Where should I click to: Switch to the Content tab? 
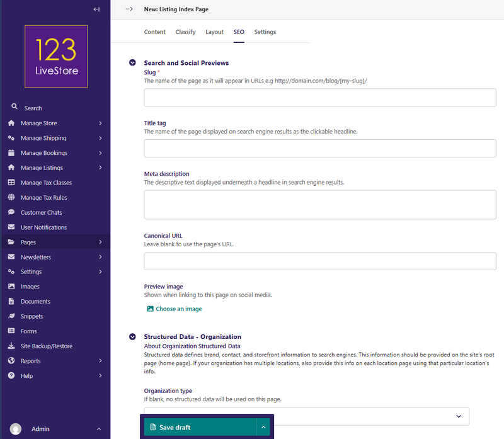[x=154, y=32]
